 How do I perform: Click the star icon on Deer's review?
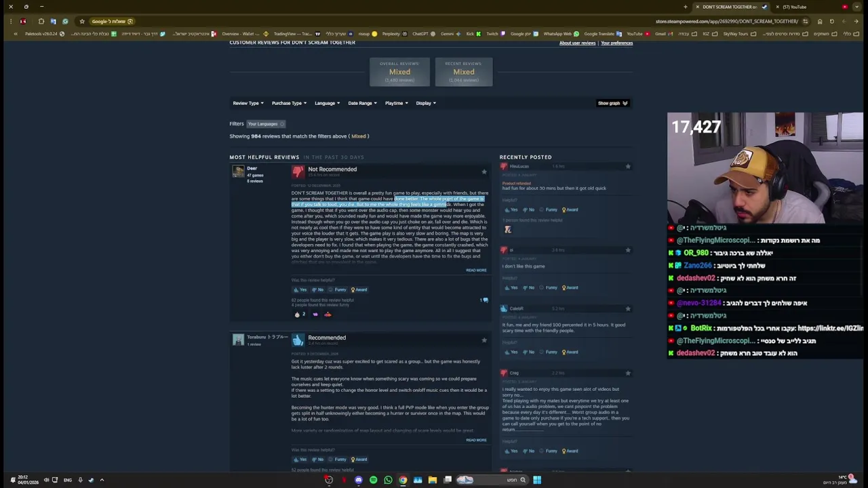click(x=484, y=172)
